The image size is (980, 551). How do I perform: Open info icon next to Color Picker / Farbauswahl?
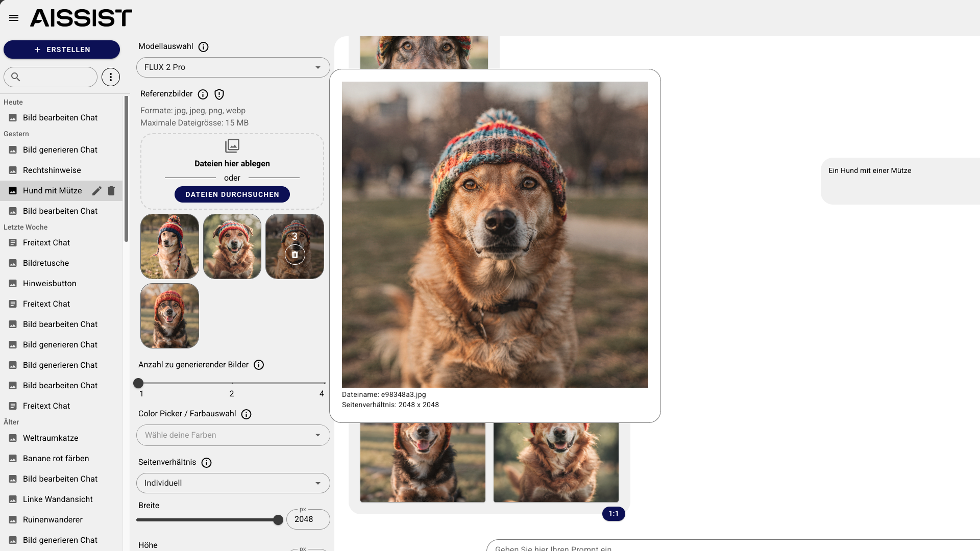pos(247,414)
